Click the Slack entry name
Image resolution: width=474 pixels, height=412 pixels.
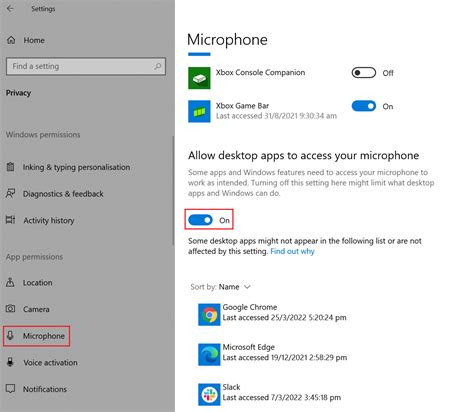coord(231,387)
